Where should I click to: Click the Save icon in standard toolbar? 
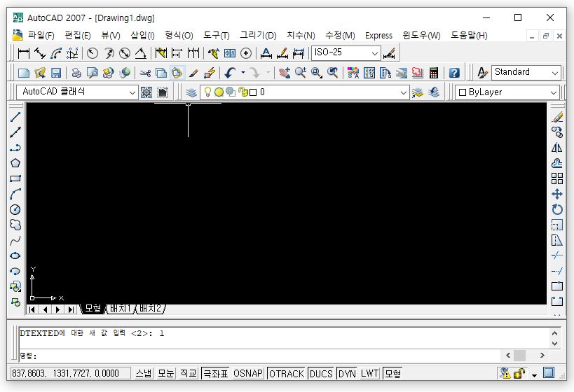pyautogui.click(x=55, y=73)
